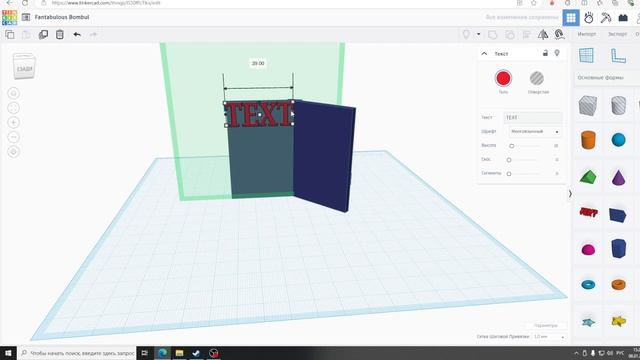Image resolution: width=640 pixels, height=360 pixels.
Task: Click the Cruise tool icon
Action: point(560,35)
